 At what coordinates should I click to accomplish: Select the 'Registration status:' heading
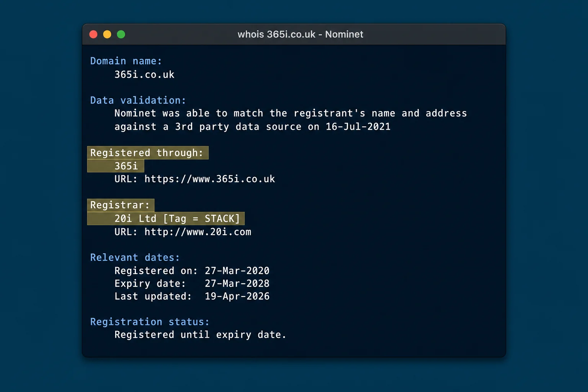pyautogui.click(x=150, y=322)
